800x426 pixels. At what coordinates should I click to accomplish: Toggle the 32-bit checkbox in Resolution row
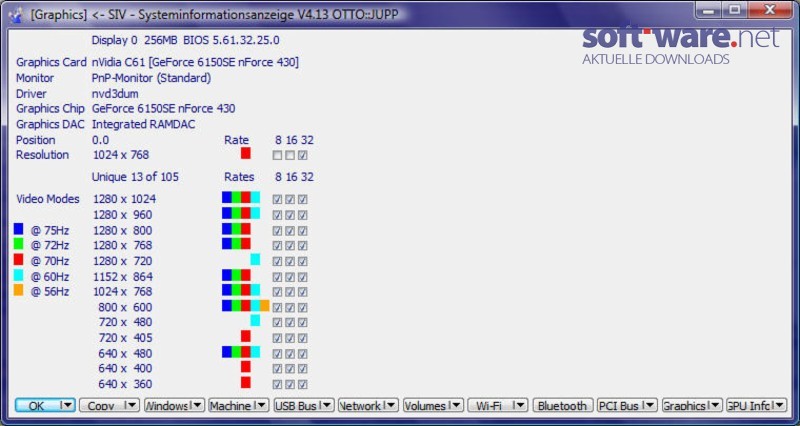[303, 155]
